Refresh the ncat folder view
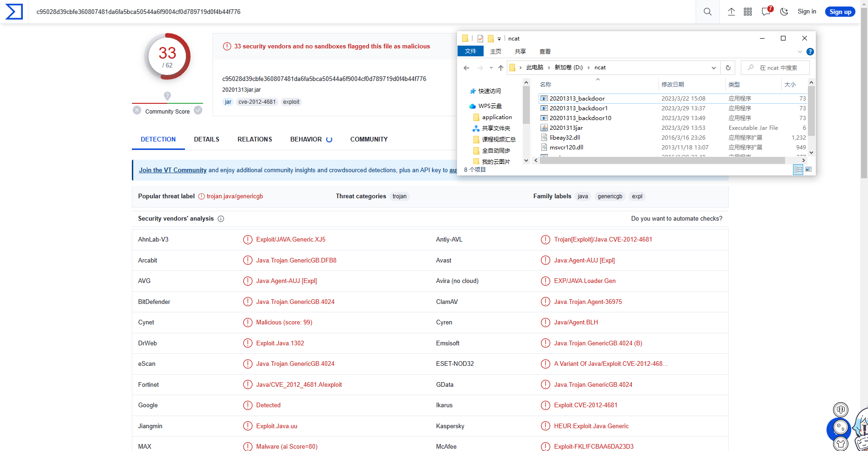Viewport: 868px width, 451px height. [728, 68]
